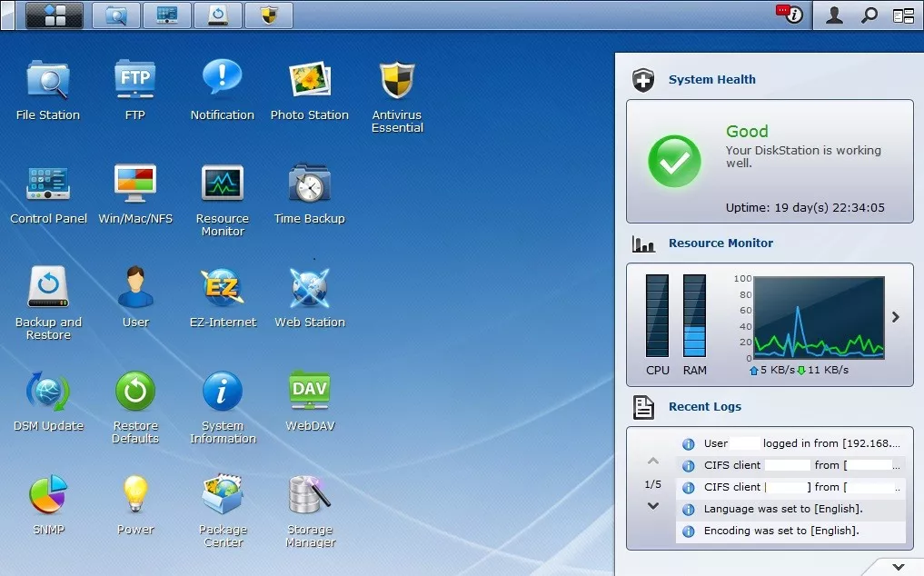Go to next page of Recent Logs
Viewport: 924px width, 576px height.
(x=653, y=506)
